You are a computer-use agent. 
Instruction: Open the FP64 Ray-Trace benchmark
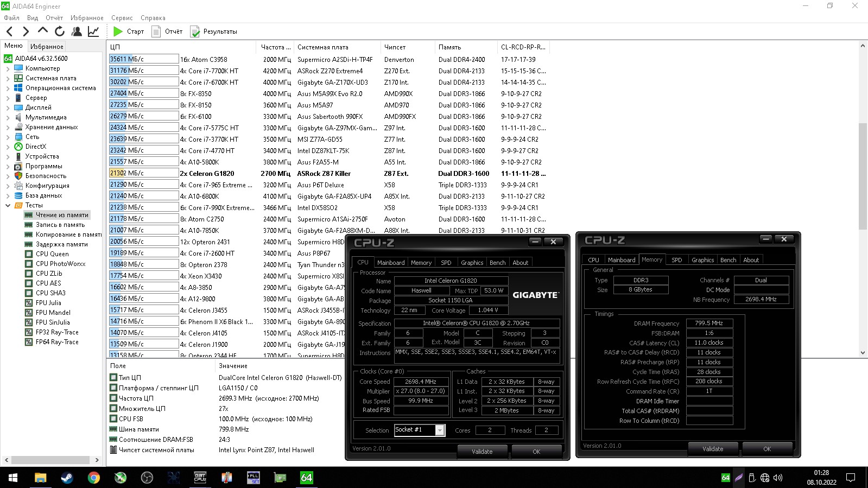coord(57,342)
